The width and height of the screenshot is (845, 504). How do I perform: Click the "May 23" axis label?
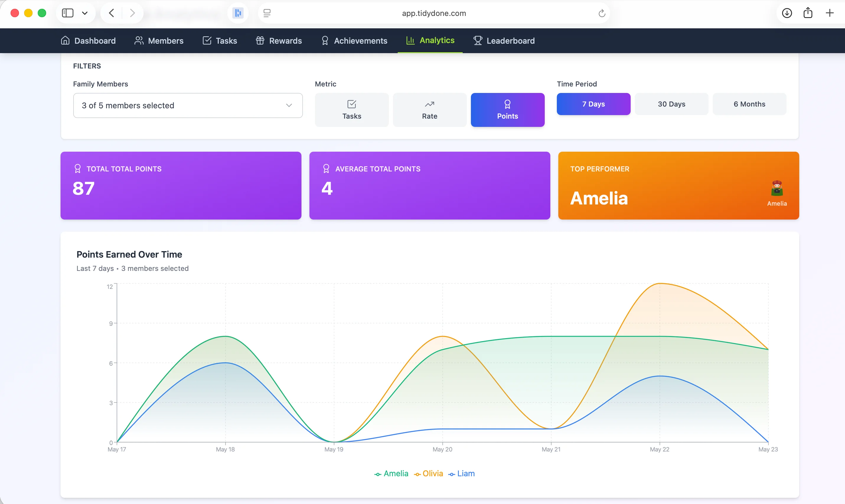[768, 449]
